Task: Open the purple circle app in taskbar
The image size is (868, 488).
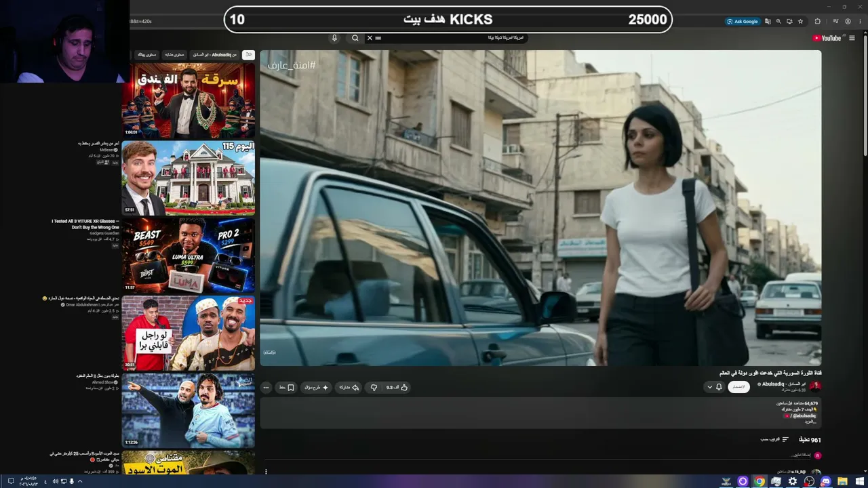Action: [x=743, y=481]
